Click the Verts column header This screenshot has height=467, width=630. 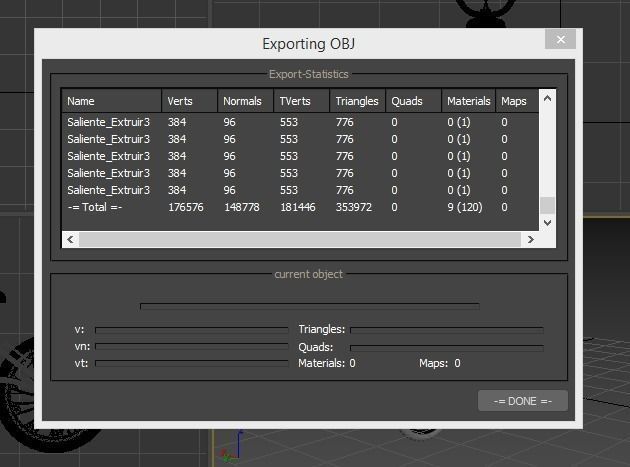click(x=190, y=101)
